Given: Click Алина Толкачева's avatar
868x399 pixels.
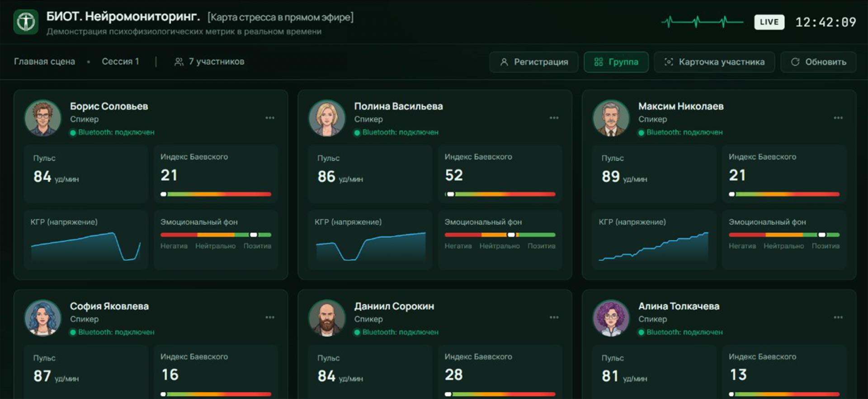Looking at the screenshot, I should (611, 318).
